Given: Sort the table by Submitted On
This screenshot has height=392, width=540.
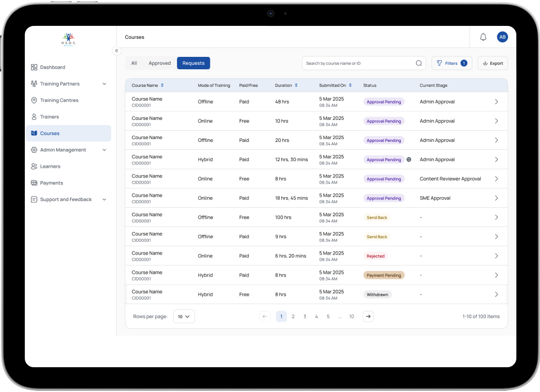Looking at the screenshot, I should tap(350, 86).
